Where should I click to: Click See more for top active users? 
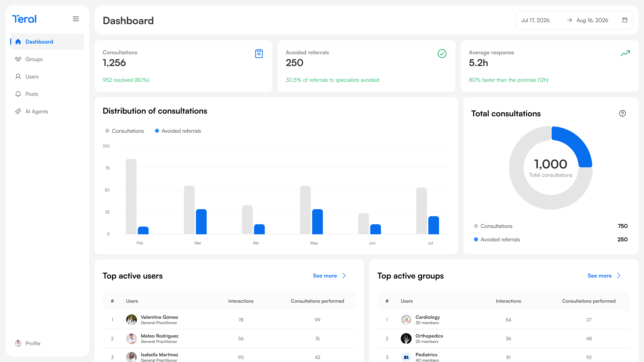(325, 276)
